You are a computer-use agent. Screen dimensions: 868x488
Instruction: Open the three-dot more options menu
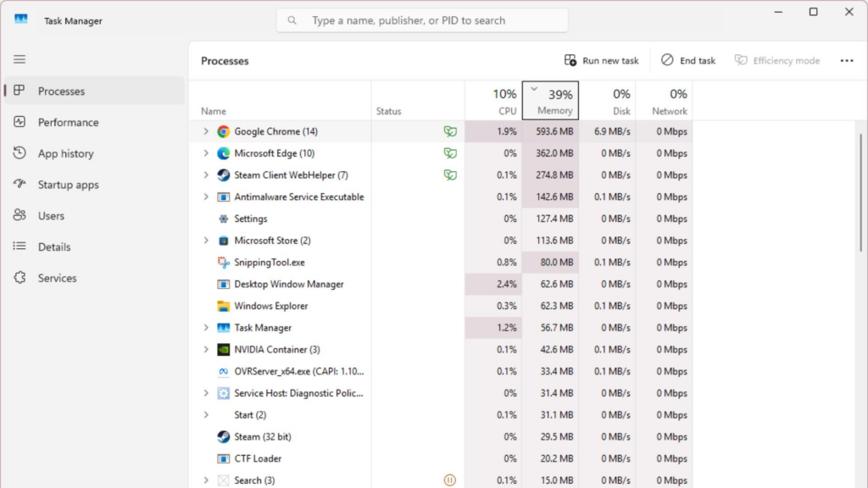pos(847,61)
